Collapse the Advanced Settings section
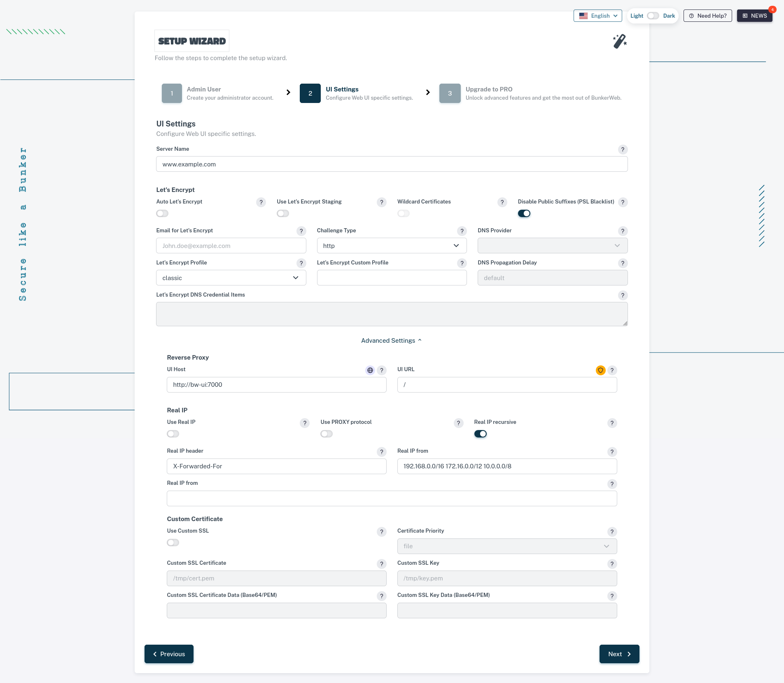784x683 pixels. coord(392,341)
